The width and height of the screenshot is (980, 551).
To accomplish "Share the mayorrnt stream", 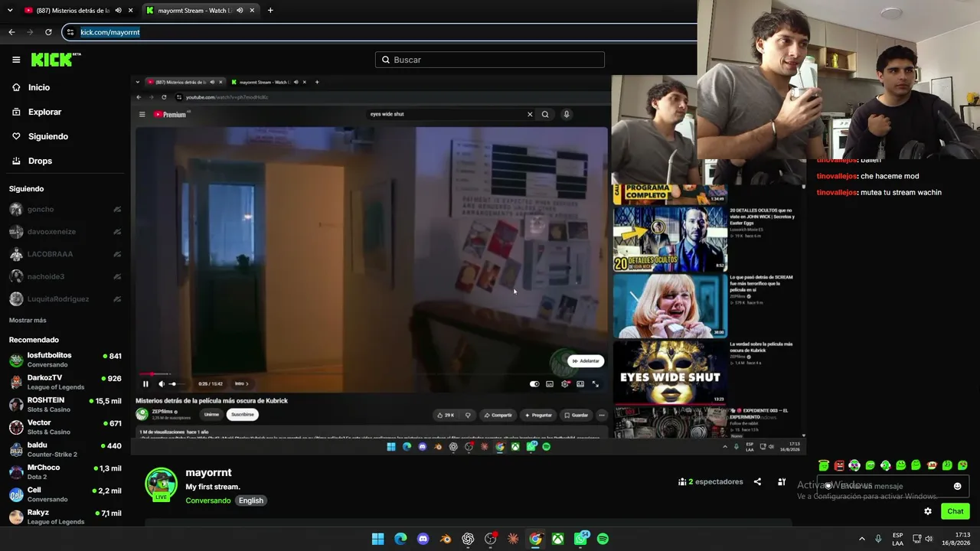I will [757, 482].
